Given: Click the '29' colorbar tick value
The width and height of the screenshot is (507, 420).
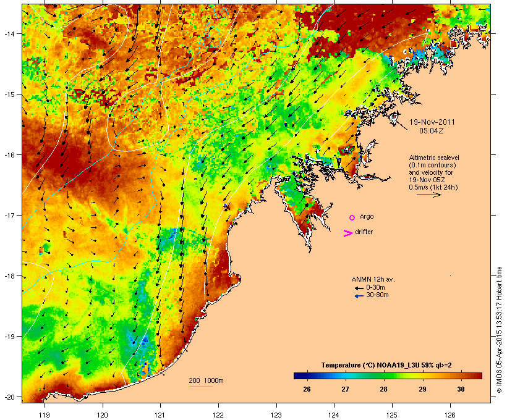Looking at the screenshot, I should click(423, 389).
